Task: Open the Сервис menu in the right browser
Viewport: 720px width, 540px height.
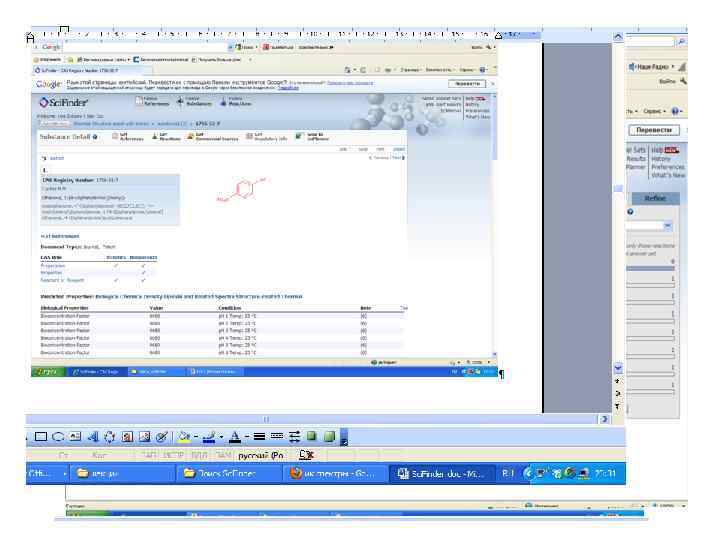Action: tap(654, 111)
